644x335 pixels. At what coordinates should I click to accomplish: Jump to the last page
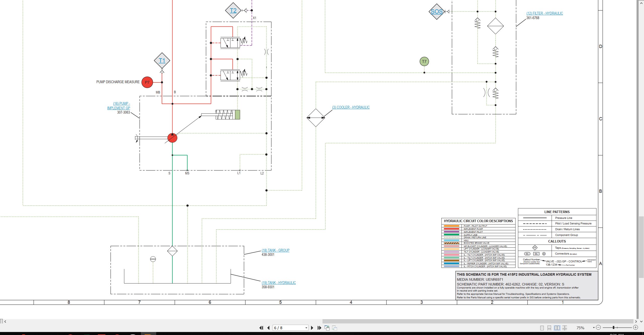319,328
